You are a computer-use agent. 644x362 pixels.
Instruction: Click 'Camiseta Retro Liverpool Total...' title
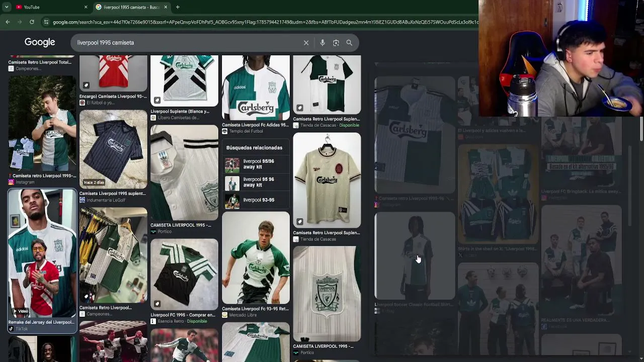coord(40,62)
